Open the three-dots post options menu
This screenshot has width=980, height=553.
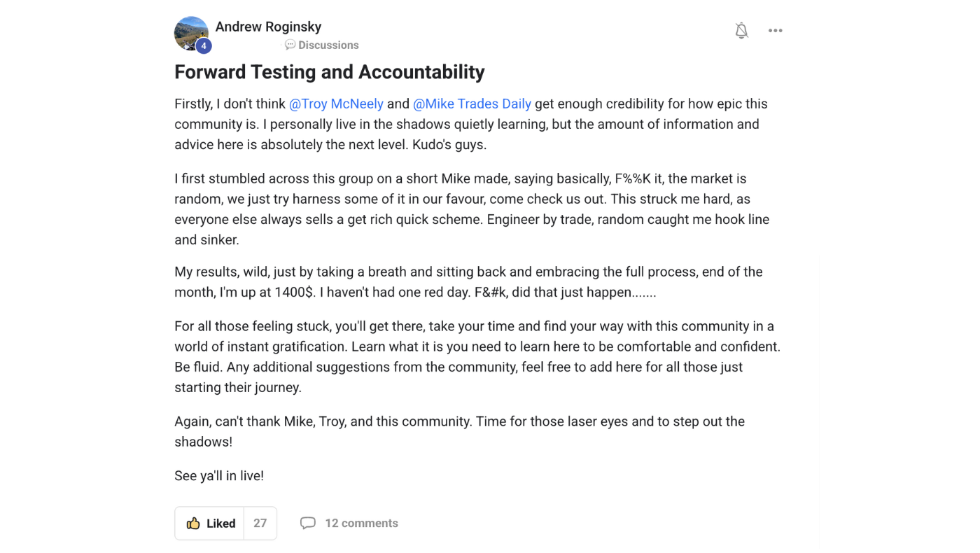tap(775, 31)
